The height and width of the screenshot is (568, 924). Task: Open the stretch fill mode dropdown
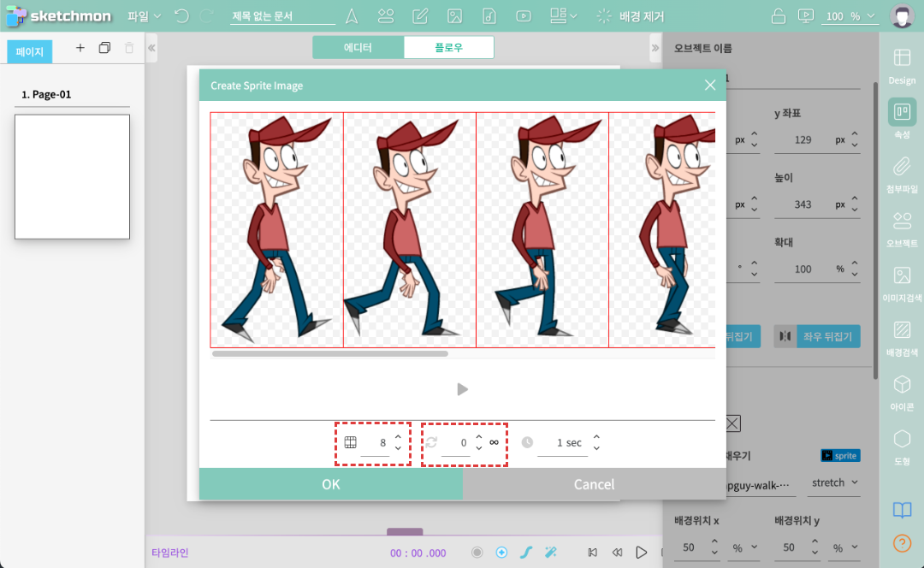tap(834, 482)
